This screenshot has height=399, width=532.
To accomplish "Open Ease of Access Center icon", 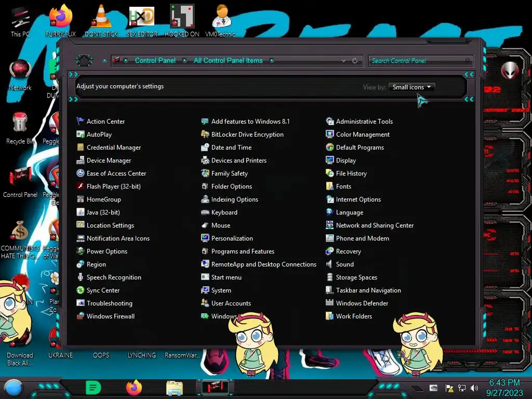I will (x=81, y=174).
